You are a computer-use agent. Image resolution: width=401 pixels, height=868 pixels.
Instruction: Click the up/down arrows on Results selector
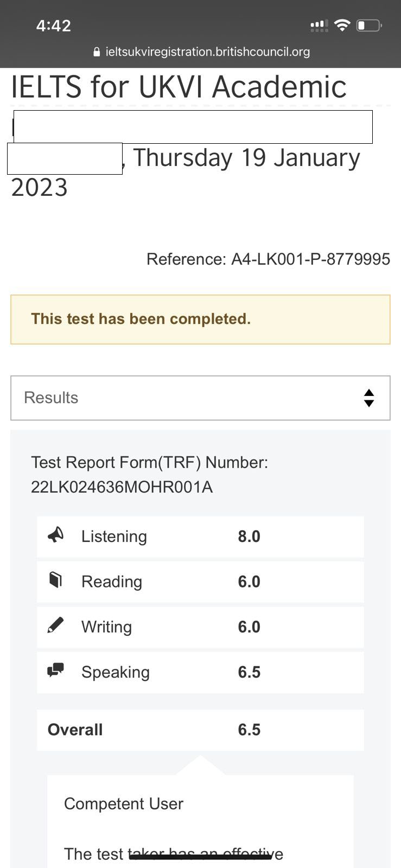click(x=369, y=398)
